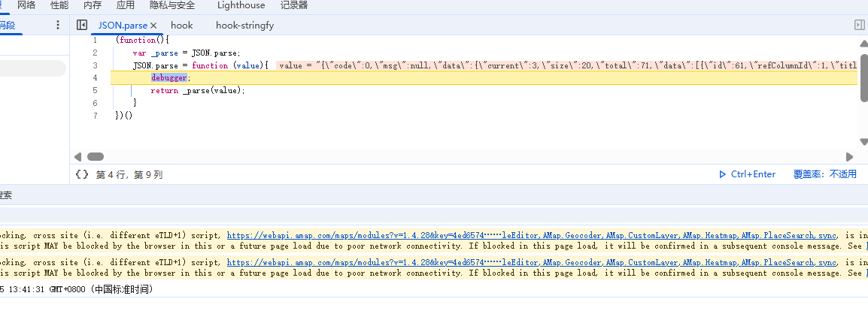Click the pretty-print curly braces icon
The width and height of the screenshot is (868, 314).
point(82,175)
